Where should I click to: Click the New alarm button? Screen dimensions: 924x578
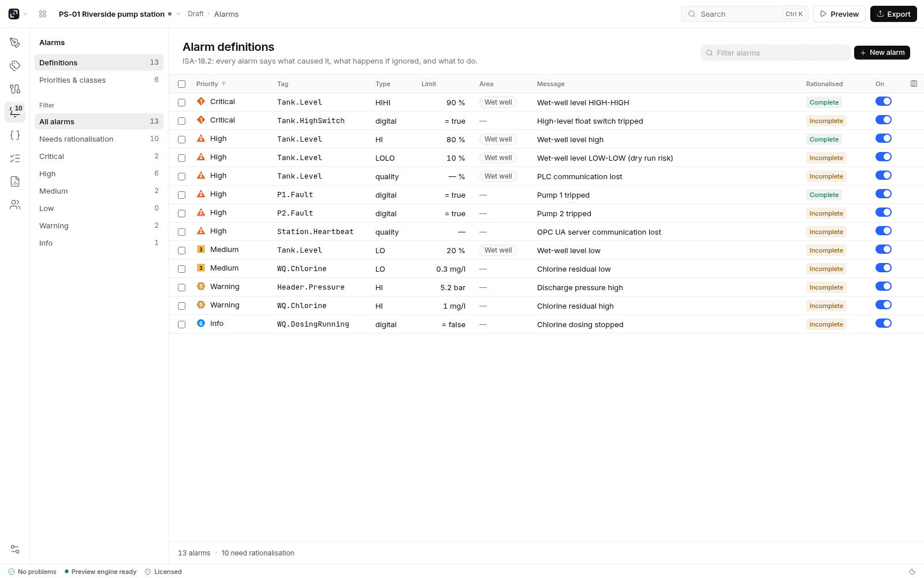coord(882,53)
